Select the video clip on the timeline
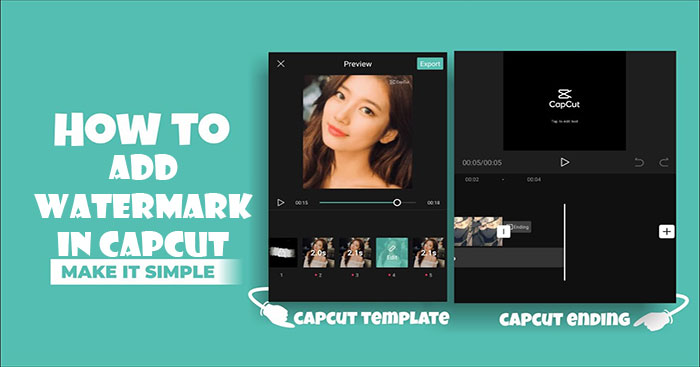This screenshot has width=700, height=367. click(478, 231)
